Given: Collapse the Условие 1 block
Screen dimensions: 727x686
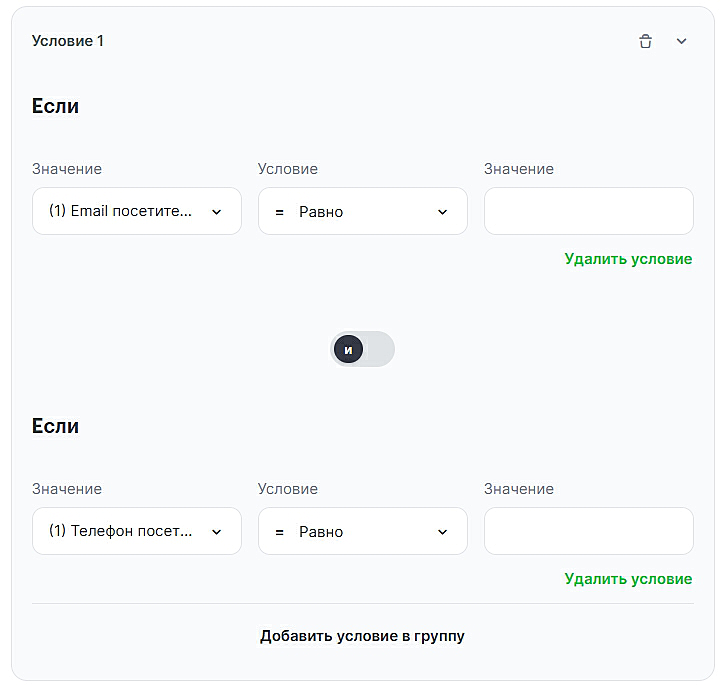Looking at the screenshot, I should coord(682,41).
